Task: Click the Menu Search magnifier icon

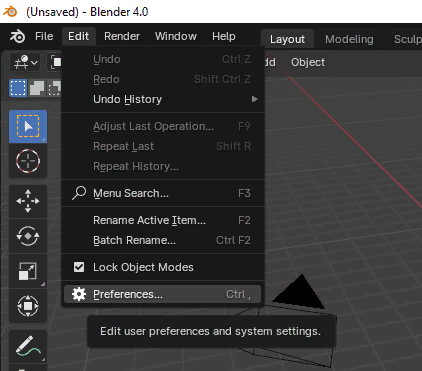Action: point(79,193)
